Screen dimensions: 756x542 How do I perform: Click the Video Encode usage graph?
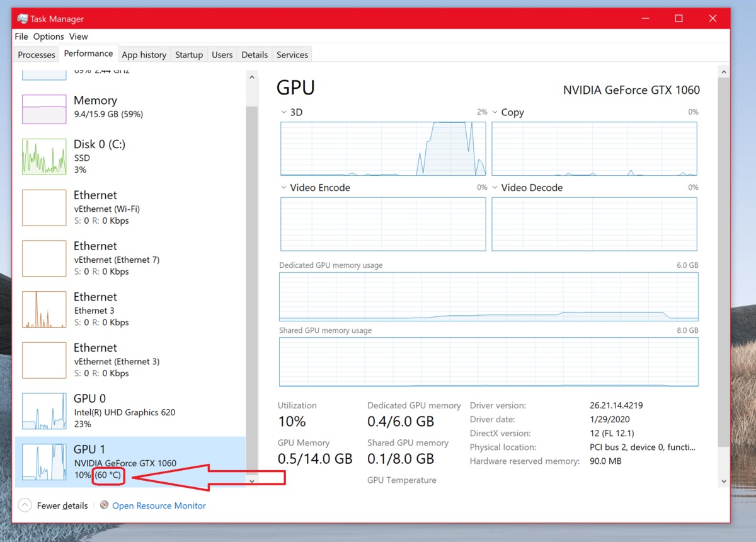tap(383, 224)
